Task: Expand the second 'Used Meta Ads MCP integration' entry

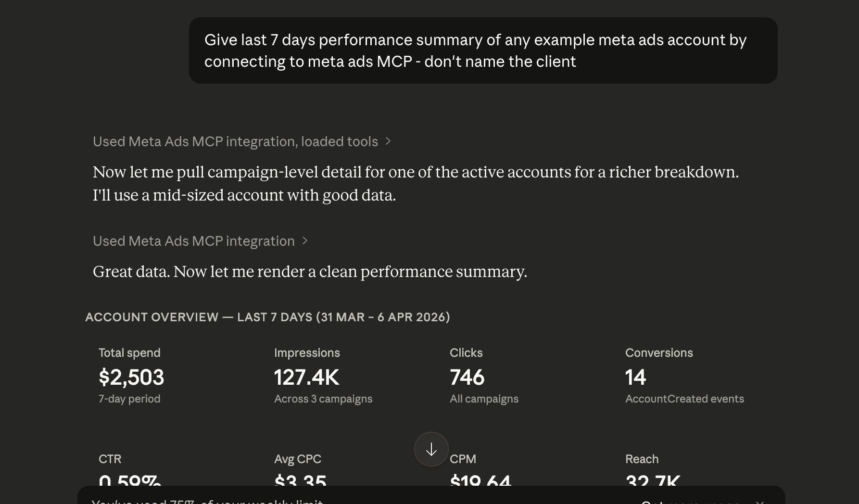Action: [x=193, y=241]
